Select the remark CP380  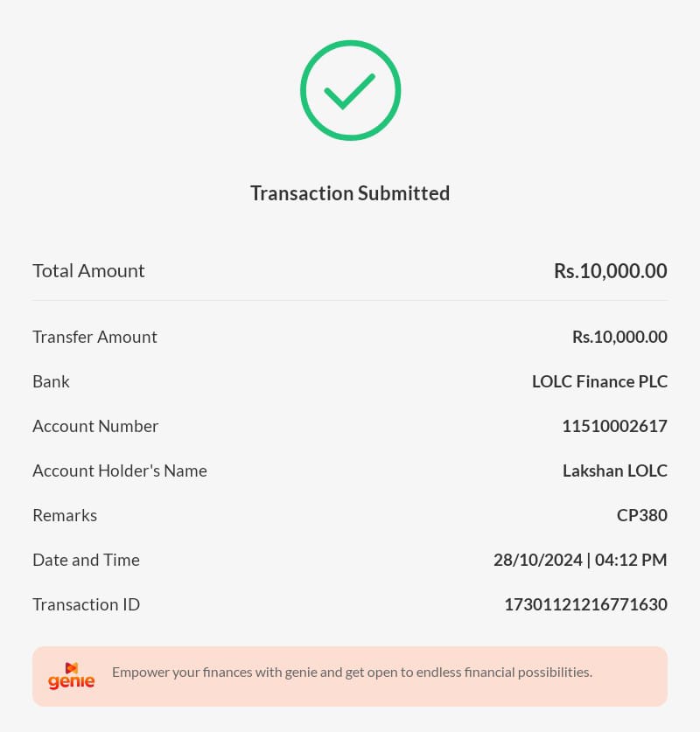coord(641,516)
